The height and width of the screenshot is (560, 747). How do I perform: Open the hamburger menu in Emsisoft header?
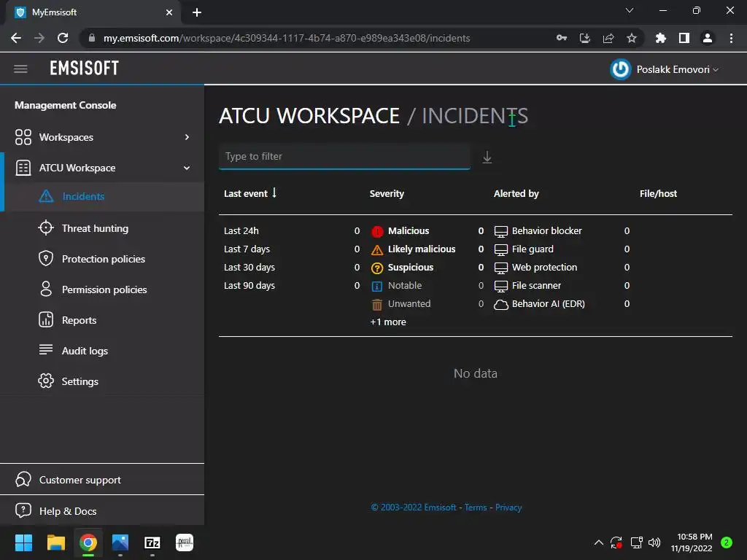point(20,69)
